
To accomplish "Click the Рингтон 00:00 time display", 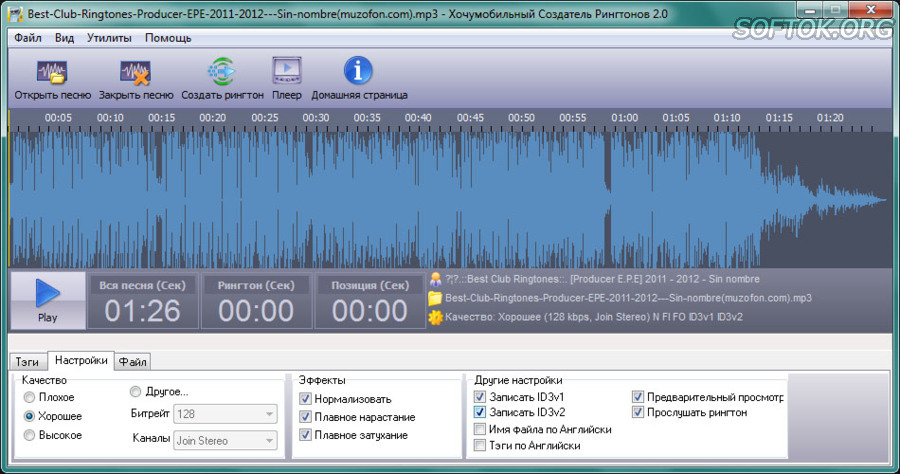I will (256, 301).
